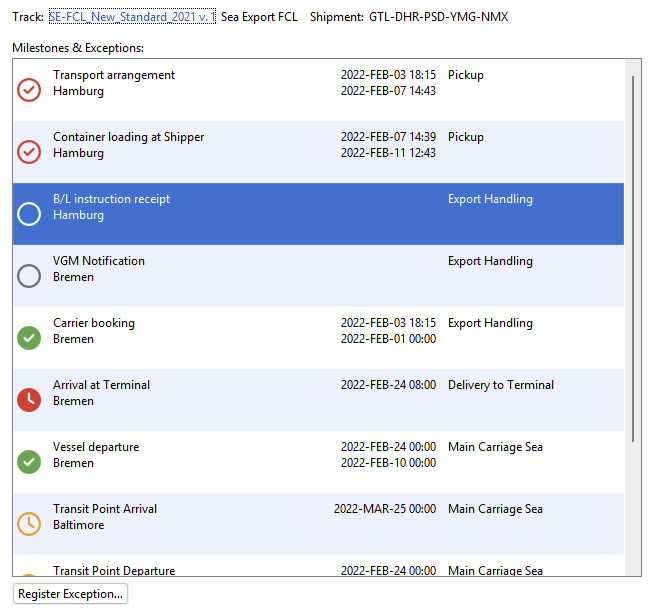Click the Transport arrangement red check icon
Screen dimensions: 653x611
pyautogui.click(x=29, y=90)
